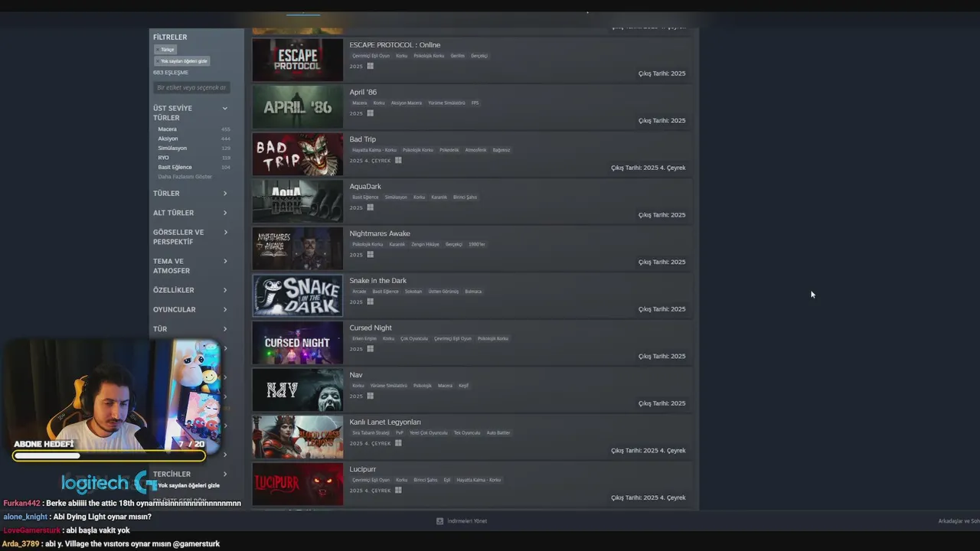Click the Windows platform icon for ESCAPE PROTOCOL

click(x=370, y=67)
